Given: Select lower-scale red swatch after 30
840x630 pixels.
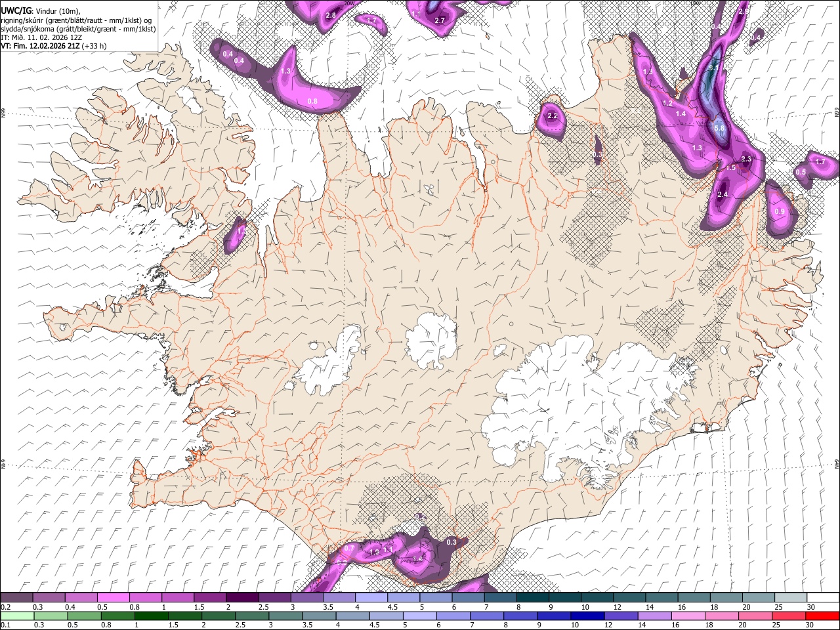Looking at the screenshot, I should pyautogui.click(x=823, y=616).
